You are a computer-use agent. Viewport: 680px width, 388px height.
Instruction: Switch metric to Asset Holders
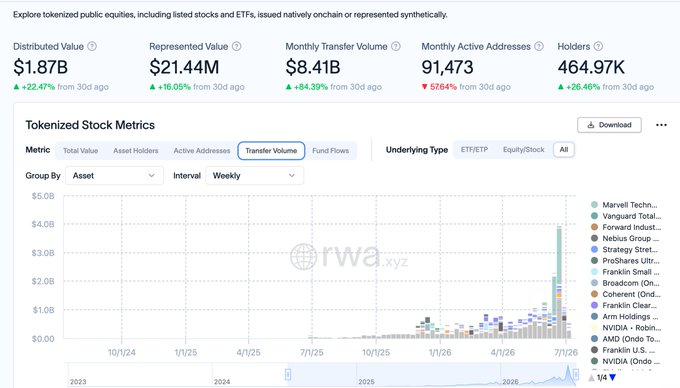pyautogui.click(x=136, y=151)
